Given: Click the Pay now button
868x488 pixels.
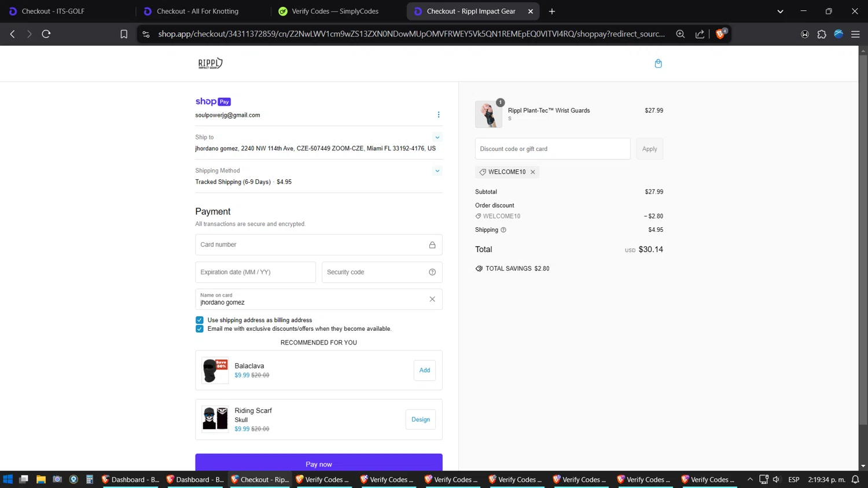Looking at the screenshot, I should (319, 464).
